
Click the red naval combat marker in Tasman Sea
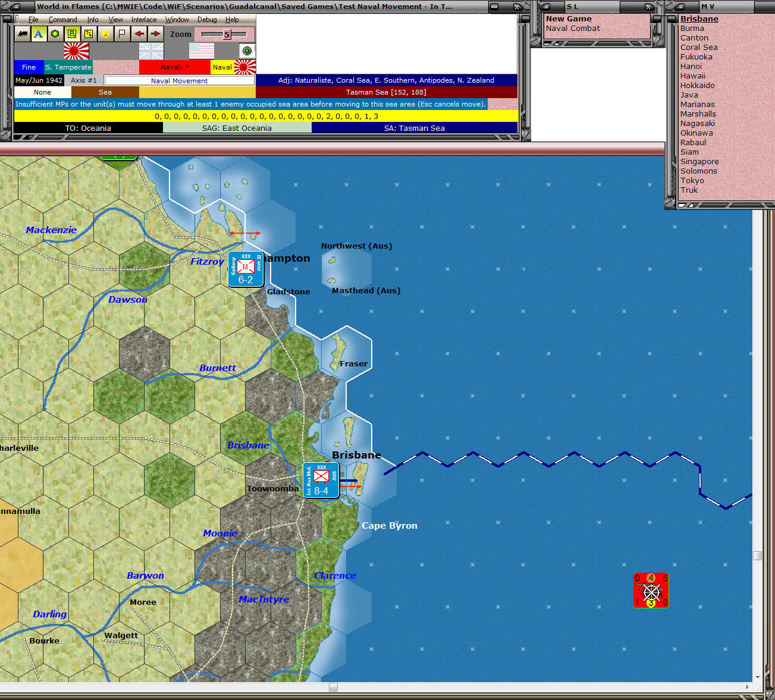click(651, 591)
